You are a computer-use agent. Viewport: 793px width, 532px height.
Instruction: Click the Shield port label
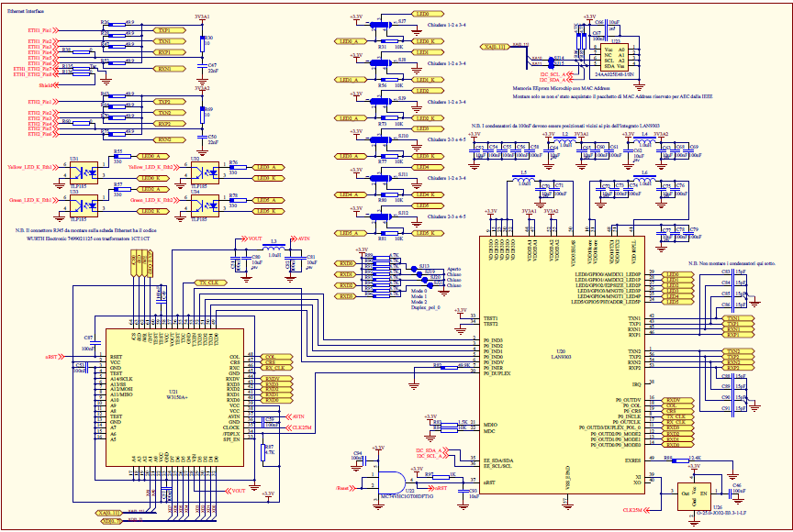click(x=49, y=85)
